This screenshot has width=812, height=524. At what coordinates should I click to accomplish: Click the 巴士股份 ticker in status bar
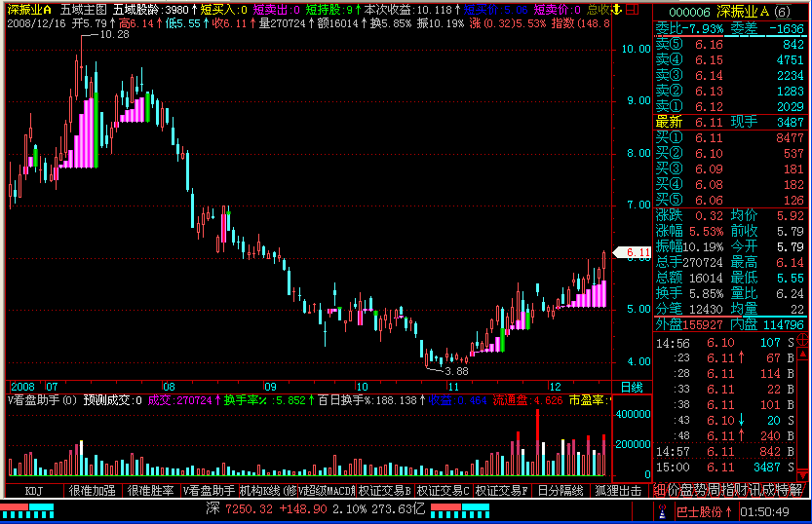(x=704, y=512)
